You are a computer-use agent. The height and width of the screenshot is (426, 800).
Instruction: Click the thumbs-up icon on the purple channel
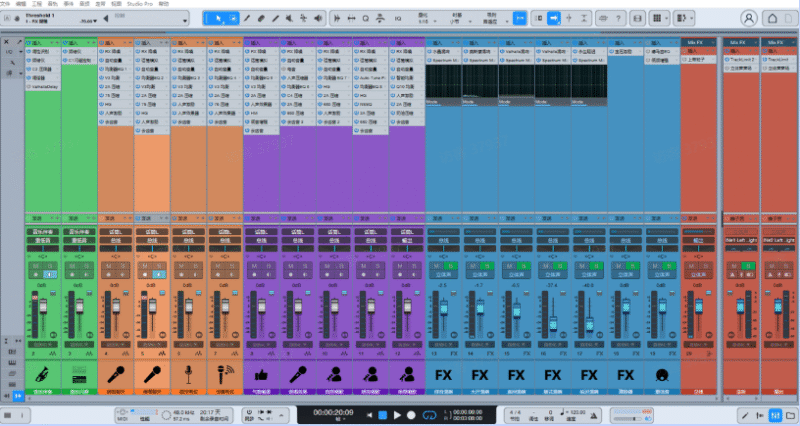click(261, 375)
